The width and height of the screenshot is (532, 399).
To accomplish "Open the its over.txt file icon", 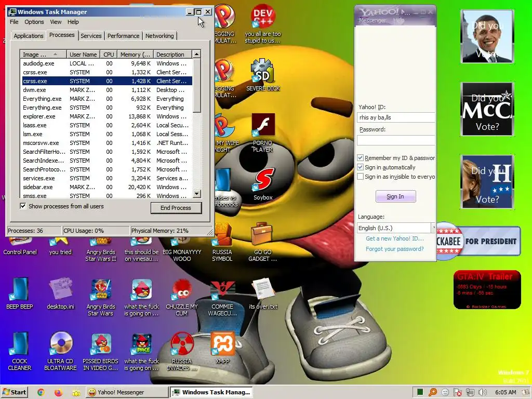I will pyautogui.click(x=263, y=293).
